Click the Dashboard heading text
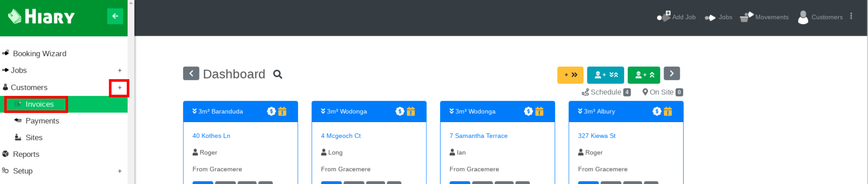 234,74
